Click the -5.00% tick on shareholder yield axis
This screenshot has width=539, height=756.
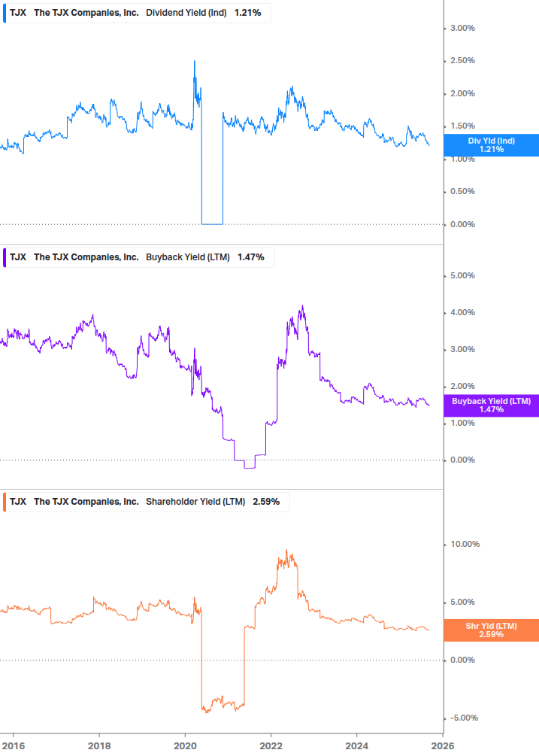point(465,718)
